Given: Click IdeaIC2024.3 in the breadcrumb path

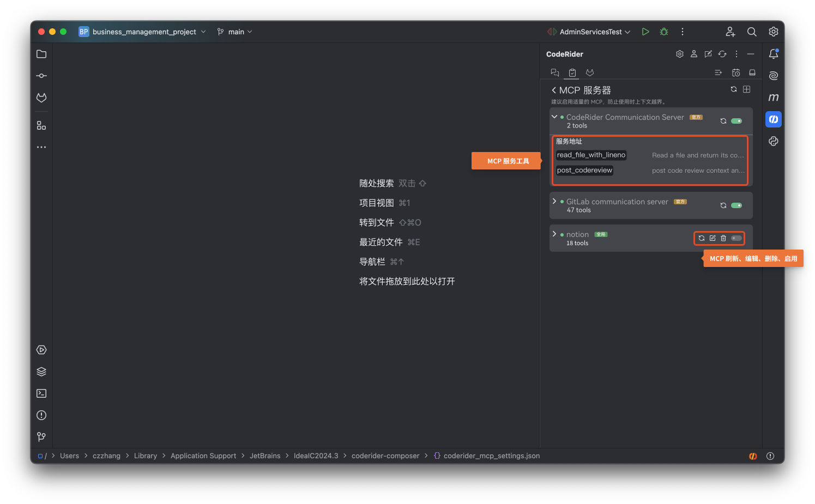Looking at the screenshot, I should (x=316, y=456).
